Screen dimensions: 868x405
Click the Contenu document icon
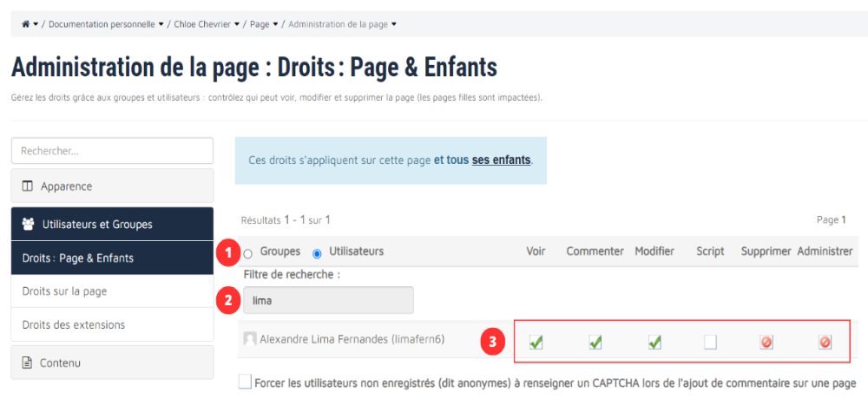click(x=27, y=363)
